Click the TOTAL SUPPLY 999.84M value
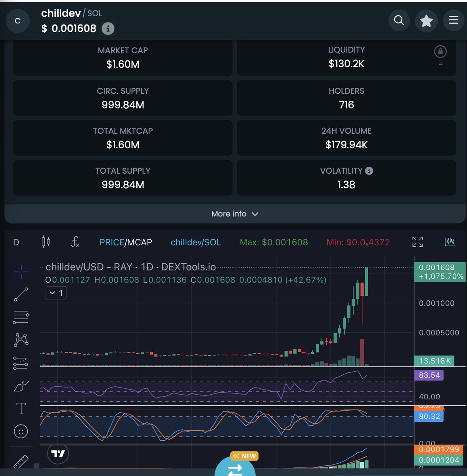The width and height of the screenshot is (467, 476). coord(123,184)
